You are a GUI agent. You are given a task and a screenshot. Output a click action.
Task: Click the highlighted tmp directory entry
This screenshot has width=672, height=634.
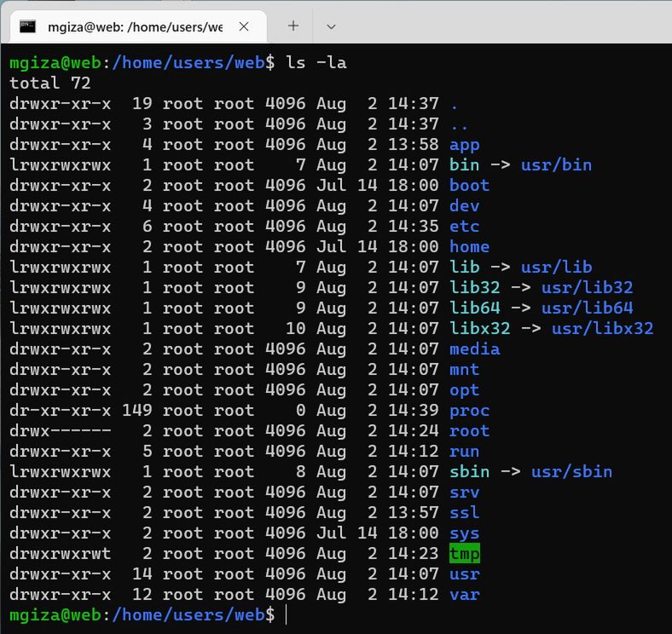point(465,554)
